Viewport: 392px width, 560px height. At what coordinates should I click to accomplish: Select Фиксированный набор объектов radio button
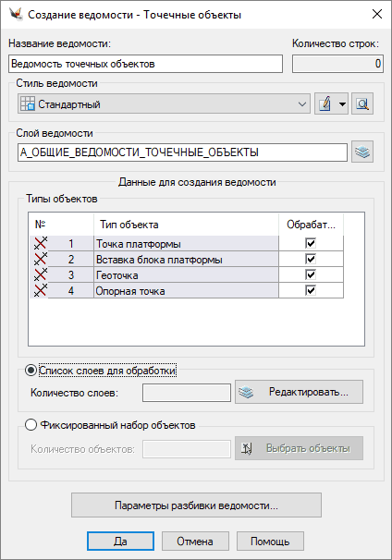(31, 425)
